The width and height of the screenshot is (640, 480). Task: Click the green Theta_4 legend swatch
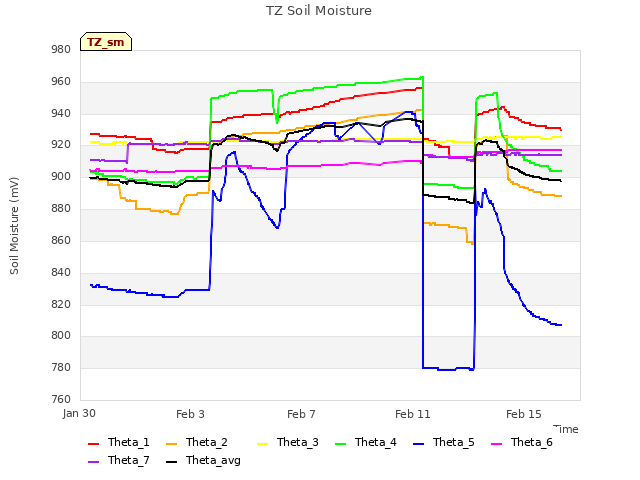[340, 443]
